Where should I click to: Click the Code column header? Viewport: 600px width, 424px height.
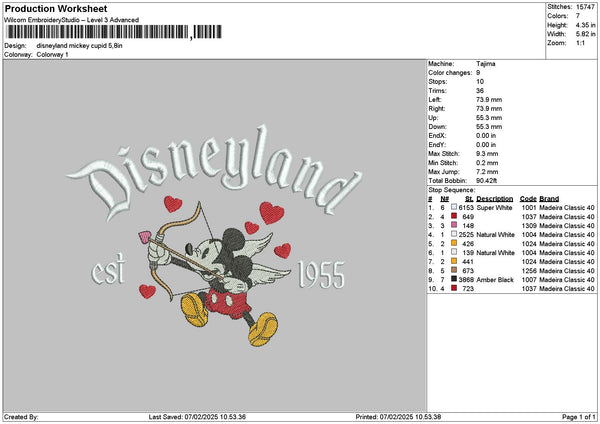coord(528,199)
